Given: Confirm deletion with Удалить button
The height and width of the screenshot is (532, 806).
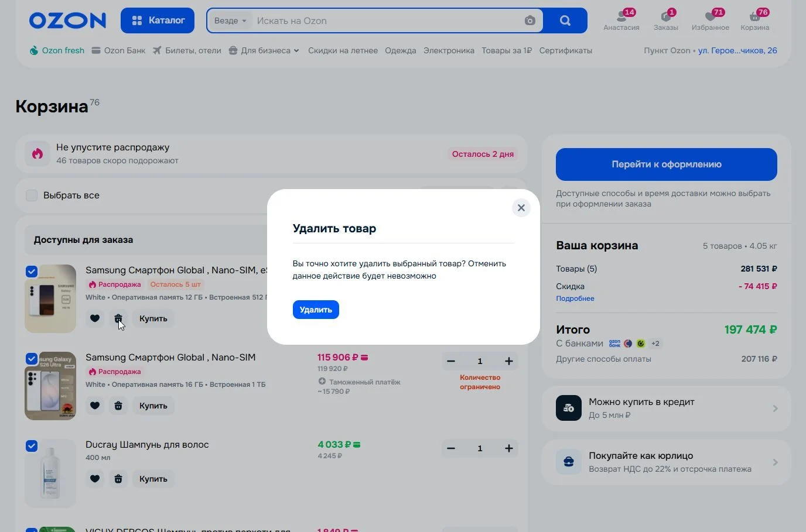Looking at the screenshot, I should [316, 310].
